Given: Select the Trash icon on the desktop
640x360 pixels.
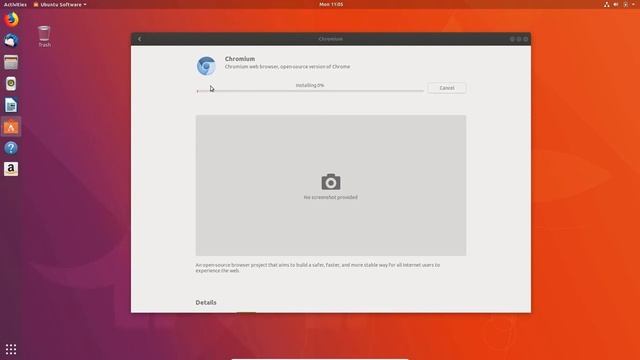Looking at the screenshot, I should tap(44, 36).
